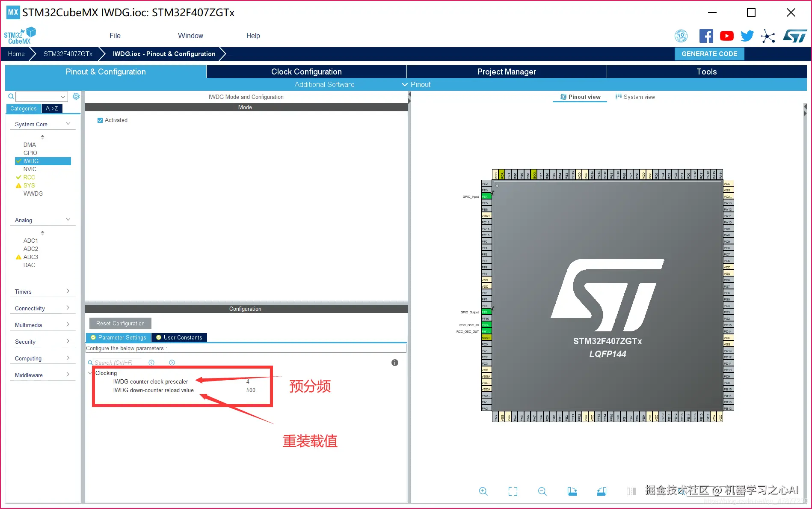Click the ST community network icon
The width and height of the screenshot is (812, 509).
(x=768, y=36)
